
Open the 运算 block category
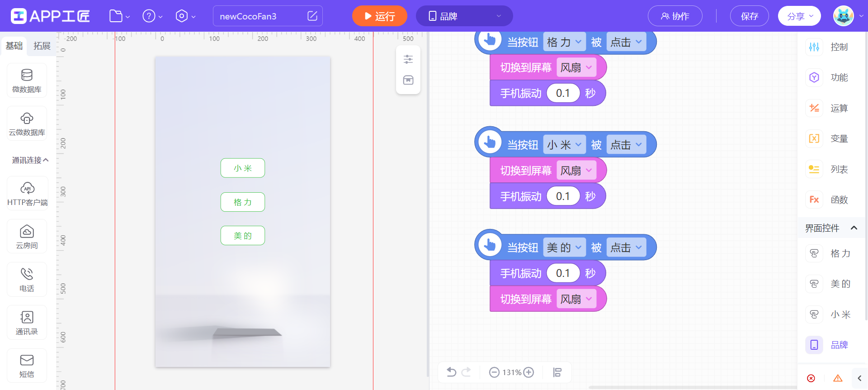828,108
